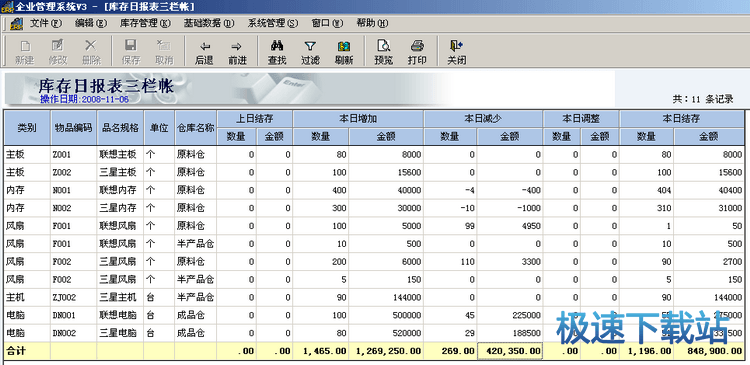This screenshot has width=750, height=365.
Task: Click the 联想内存 product name cell
Action: (x=121, y=190)
